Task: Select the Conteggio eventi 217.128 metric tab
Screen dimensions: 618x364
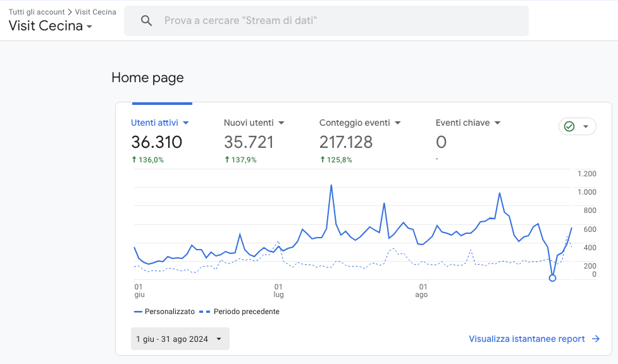Action: pos(359,141)
